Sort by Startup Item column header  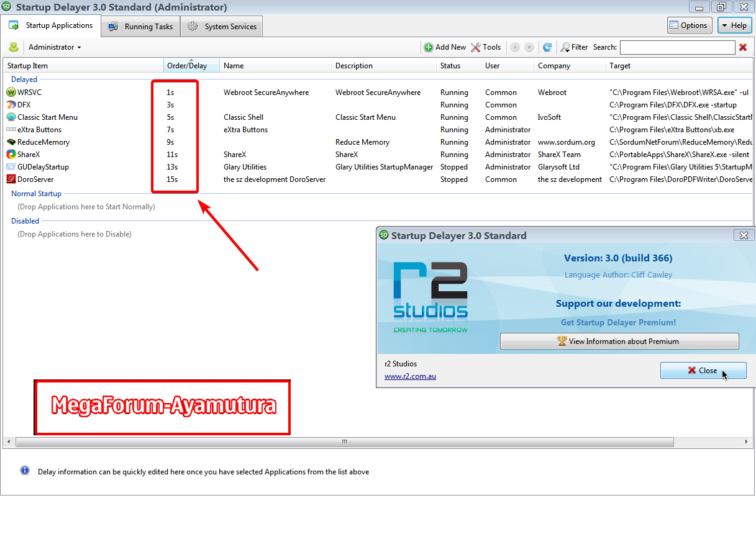pyautogui.click(x=83, y=66)
